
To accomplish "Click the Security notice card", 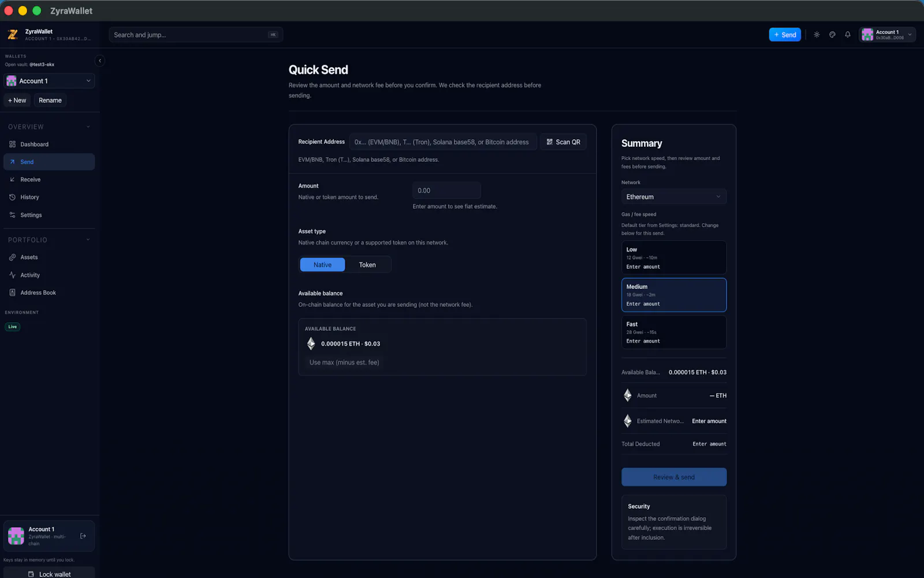I will (674, 522).
